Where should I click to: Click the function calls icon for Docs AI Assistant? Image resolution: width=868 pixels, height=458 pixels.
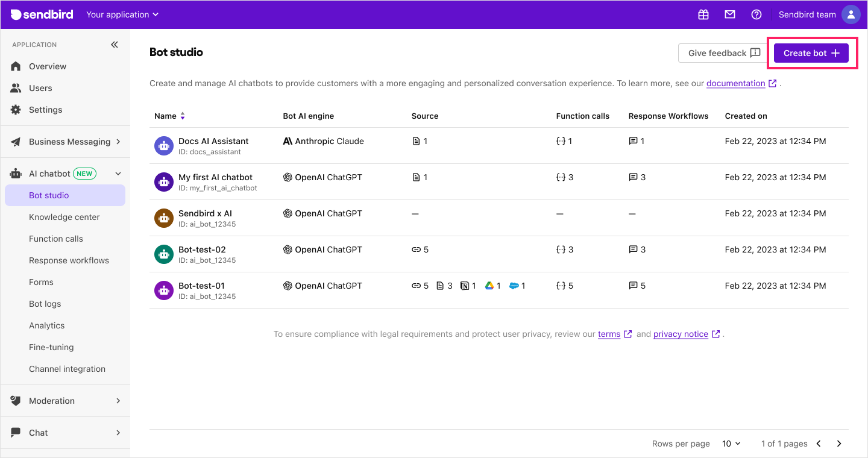[x=561, y=141]
